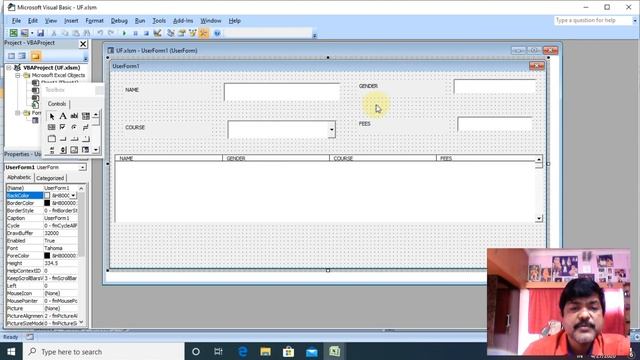This screenshot has width=640, height=360.
Task: Open the BackColor value dropdown arrow
Action: (73, 196)
